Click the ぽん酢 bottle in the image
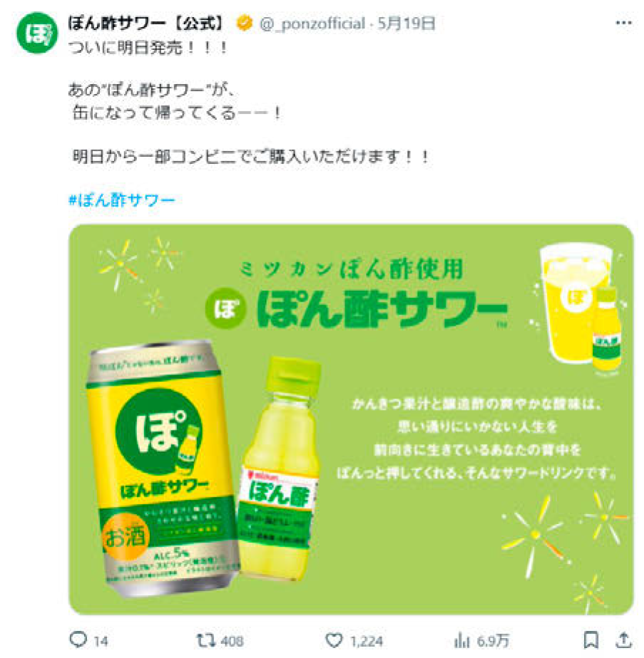 (279, 468)
